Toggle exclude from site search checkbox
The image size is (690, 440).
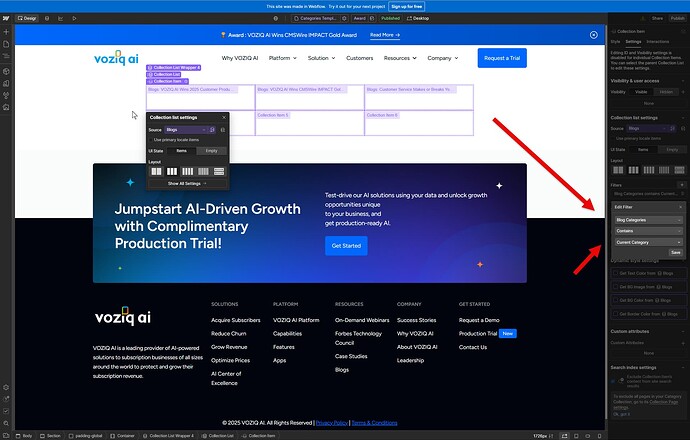point(613,381)
